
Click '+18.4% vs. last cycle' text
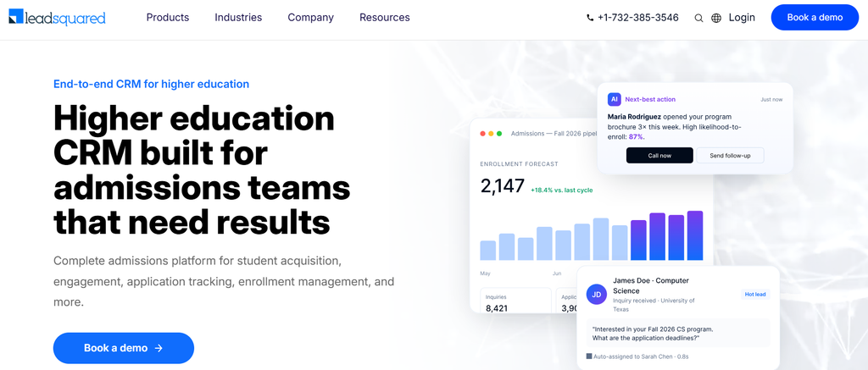click(x=561, y=191)
